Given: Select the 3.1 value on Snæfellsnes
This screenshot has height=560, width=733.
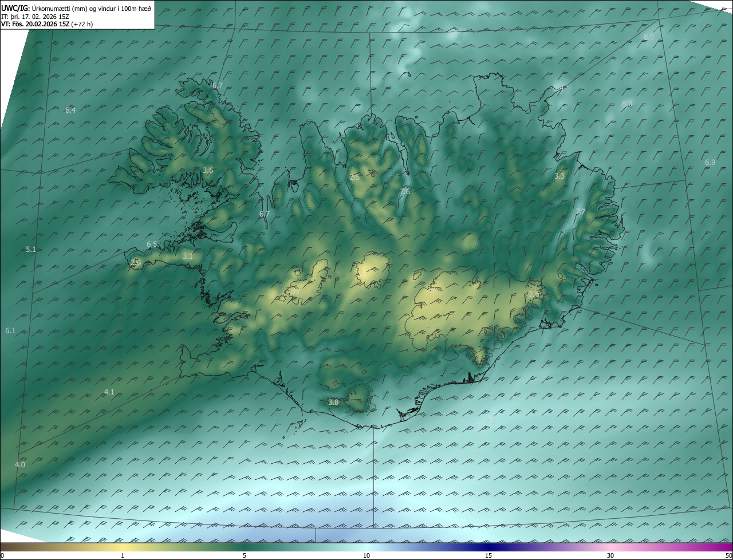Looking at the screenshot, I should 188,257.
